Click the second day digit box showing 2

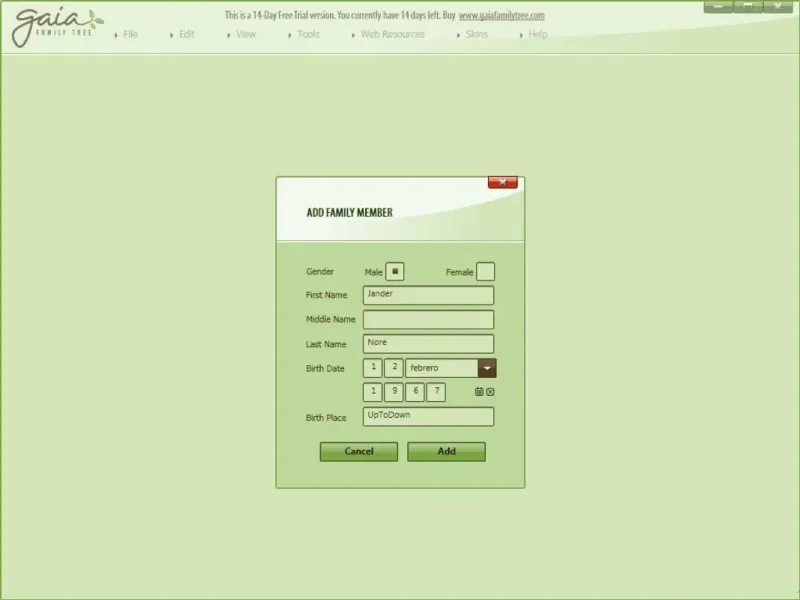point(394,368)
